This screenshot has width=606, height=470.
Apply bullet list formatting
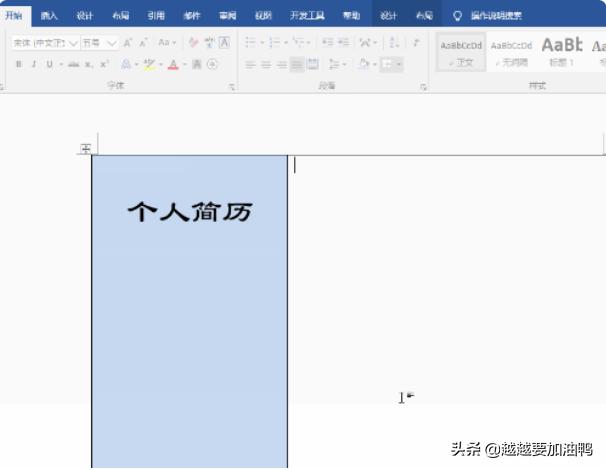coord(250,43)
